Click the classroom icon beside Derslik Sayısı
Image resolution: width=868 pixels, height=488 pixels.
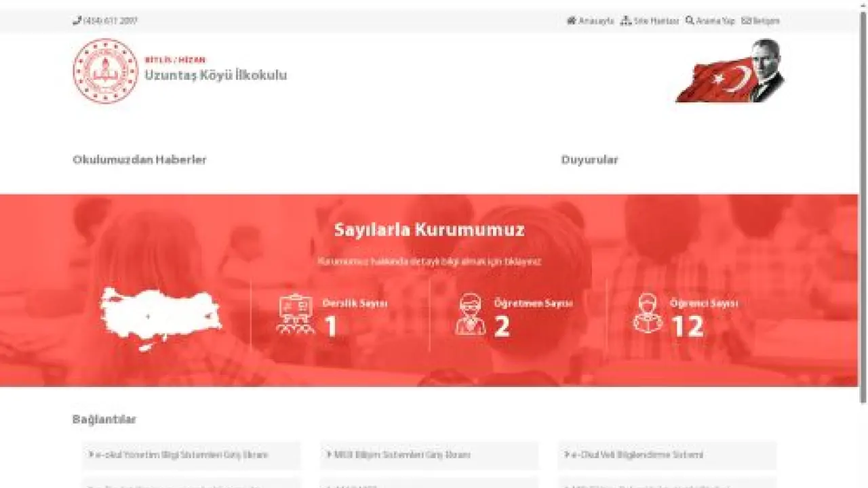[296, 314]
